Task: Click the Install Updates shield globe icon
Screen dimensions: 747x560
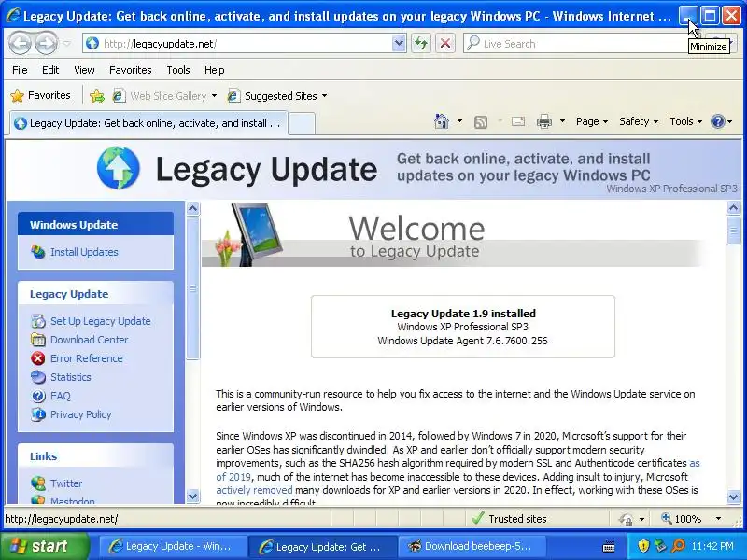Action: click(x=38, y=252)
